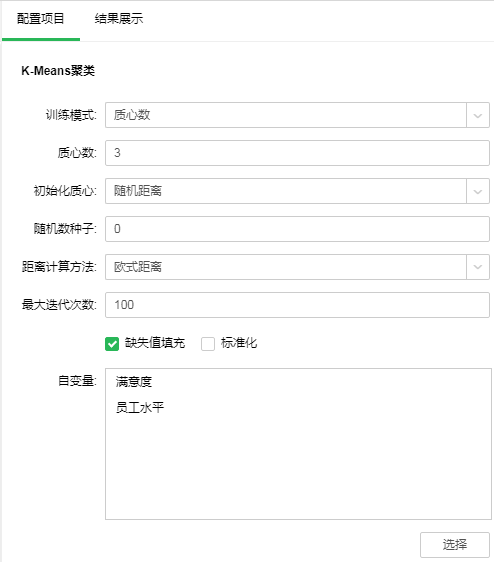Click the K-Means聚类 heading

point(58,71)
